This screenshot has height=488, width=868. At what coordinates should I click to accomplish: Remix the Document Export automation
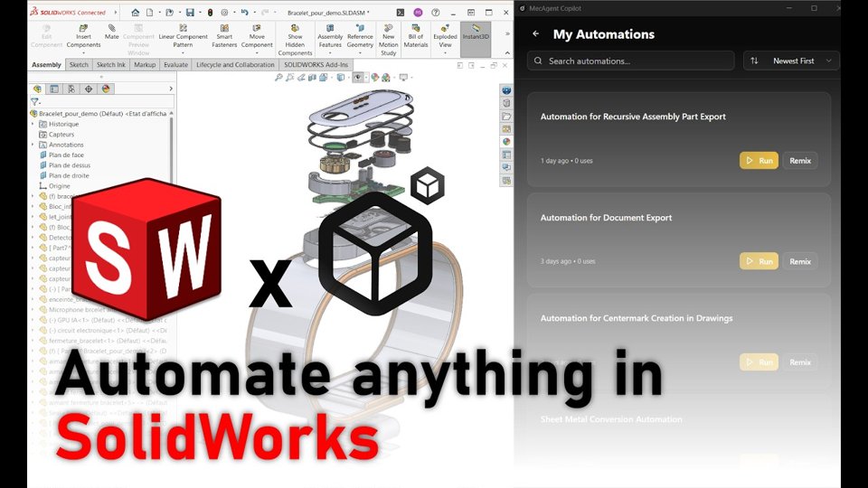point(800,261)
